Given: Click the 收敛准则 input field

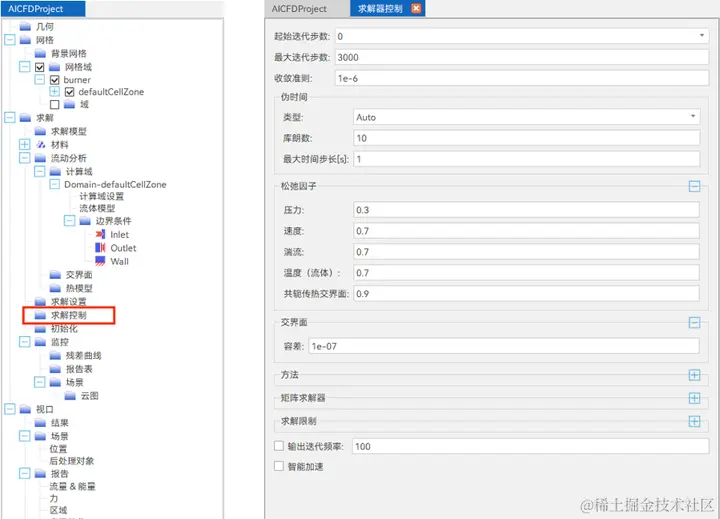Looking at the screenshot, I should pyautogui.click(x=522, y=79).
